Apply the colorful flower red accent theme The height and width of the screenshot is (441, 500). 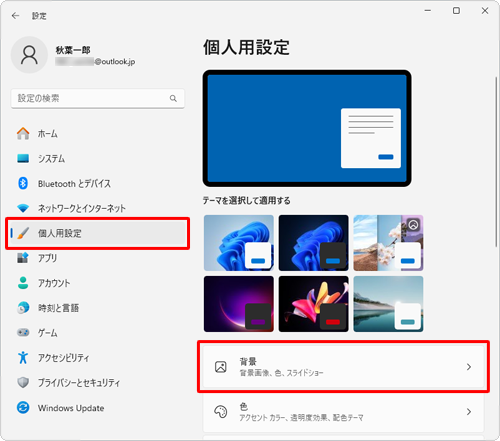[x=313, y=304]
